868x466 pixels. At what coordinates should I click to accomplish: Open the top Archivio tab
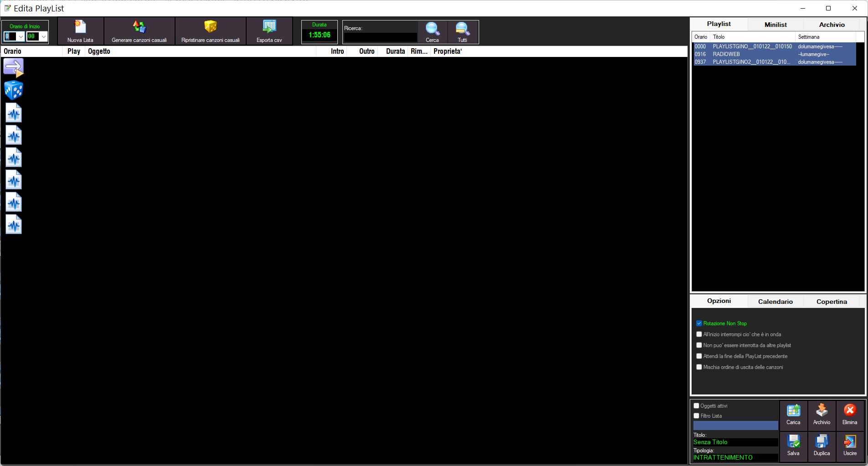832,25
